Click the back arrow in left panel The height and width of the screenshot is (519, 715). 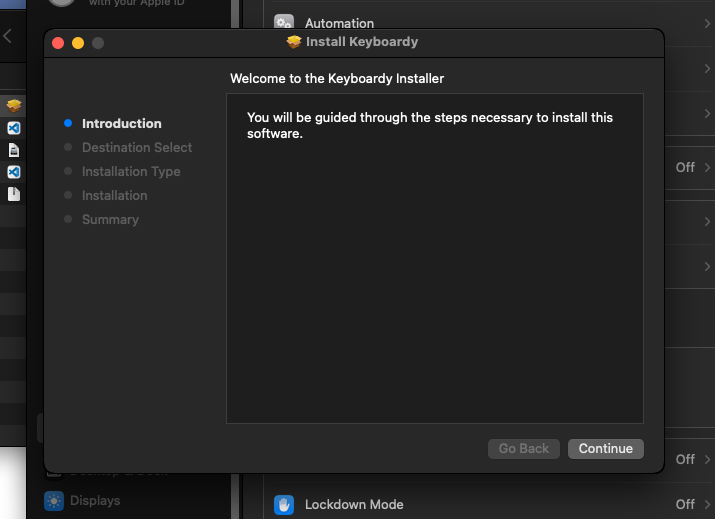pos(7,36)
